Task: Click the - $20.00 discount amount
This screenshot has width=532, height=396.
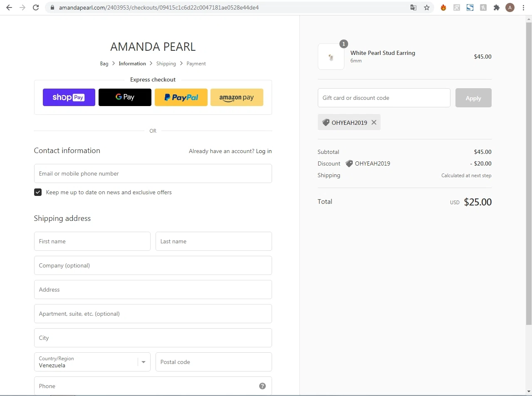Action: [x=481, y=163]
